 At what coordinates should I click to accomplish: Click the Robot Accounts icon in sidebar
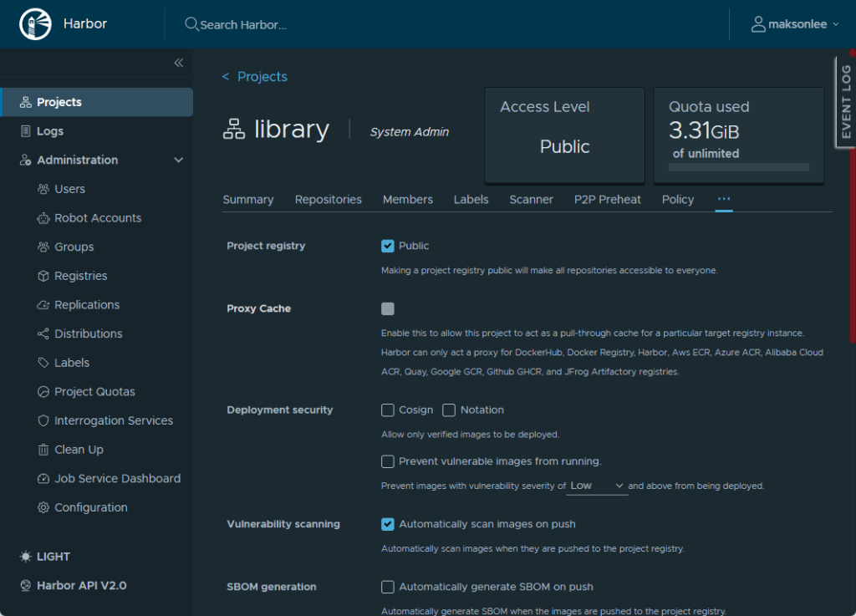coord(43,218)
